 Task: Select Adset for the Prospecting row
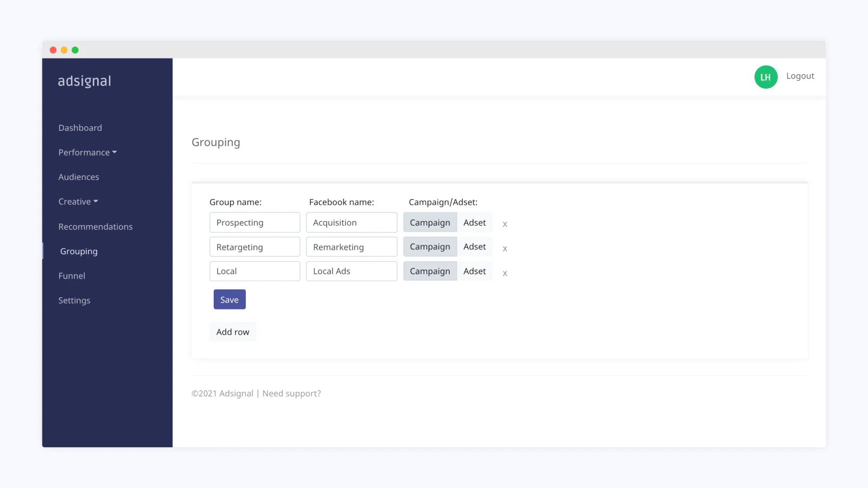[475, 222]
